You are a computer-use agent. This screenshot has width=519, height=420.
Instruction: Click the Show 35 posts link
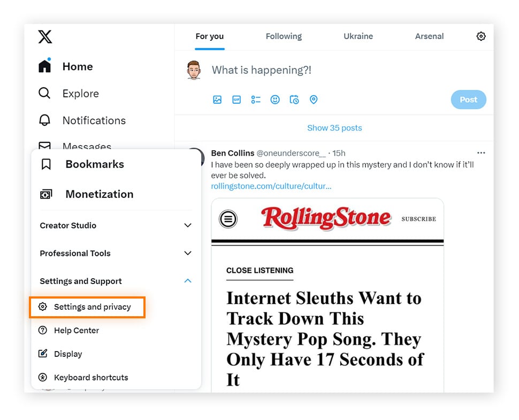(334, 128)
